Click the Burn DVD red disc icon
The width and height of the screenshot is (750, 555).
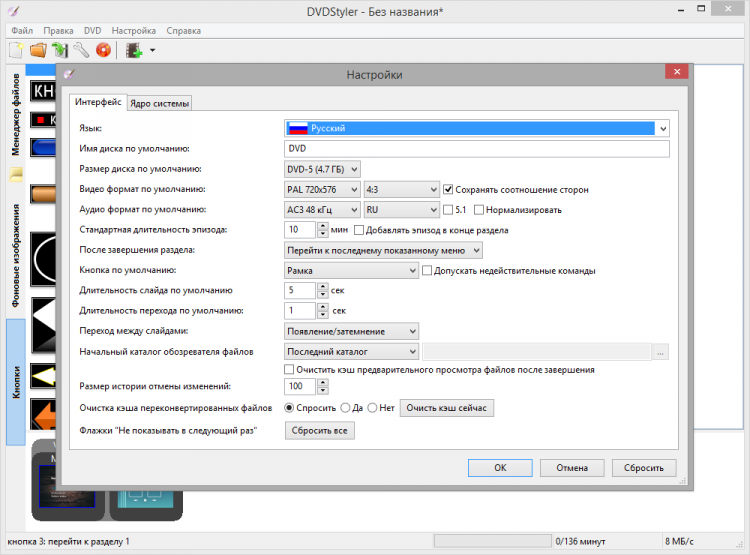pyautogui.click(x=103, y=50)
